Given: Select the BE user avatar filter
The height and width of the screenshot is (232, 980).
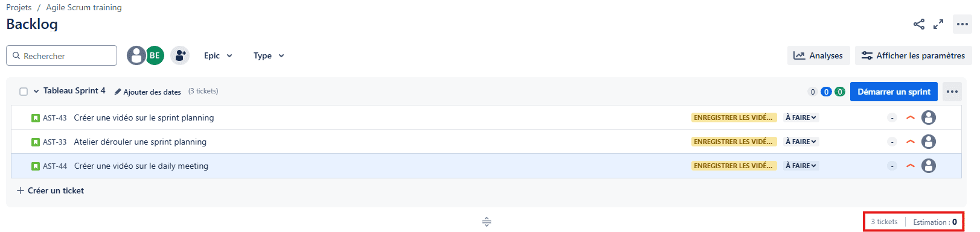Looking at the screenshot, I should (155, 55).
